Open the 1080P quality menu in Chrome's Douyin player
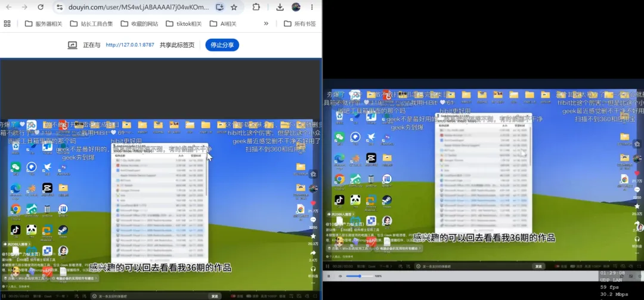644x300 pixels. pos(269,296)
